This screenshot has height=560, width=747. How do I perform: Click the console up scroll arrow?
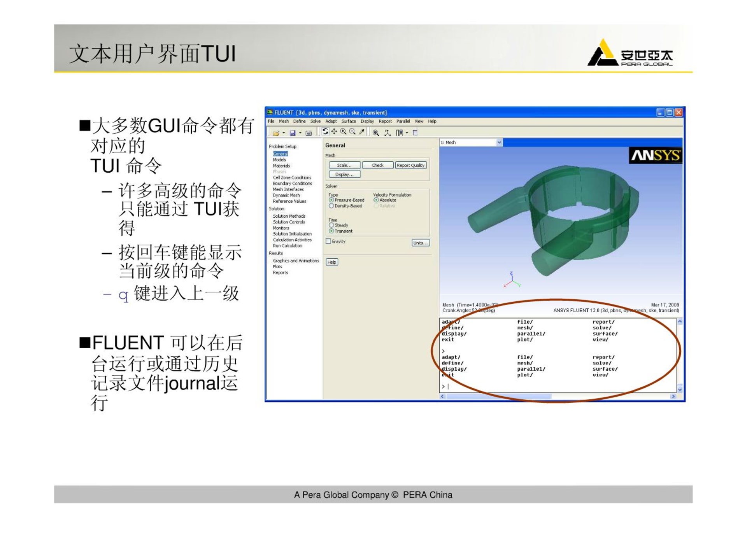[x=680, y=322]
